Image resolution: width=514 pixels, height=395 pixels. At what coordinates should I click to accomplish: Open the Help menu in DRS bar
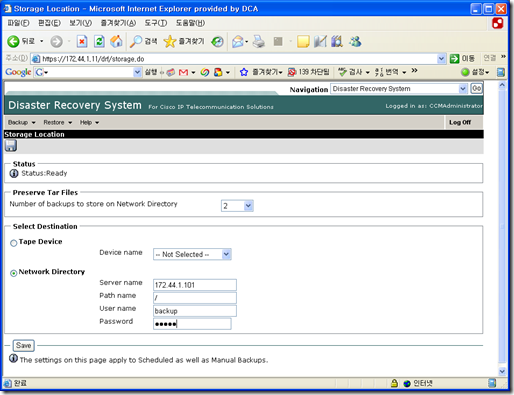[89, 122]
